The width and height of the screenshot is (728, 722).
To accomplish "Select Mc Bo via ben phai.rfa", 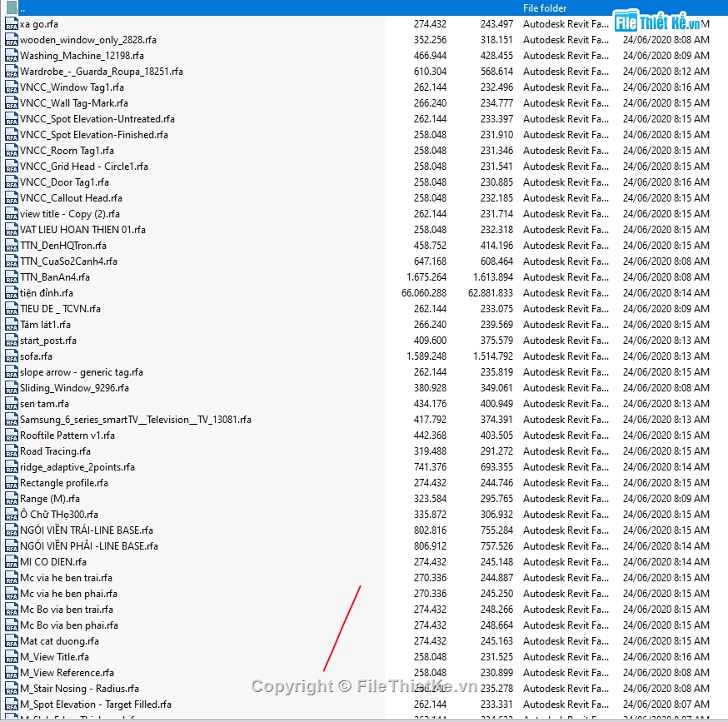I will click(x=69, y=625).
